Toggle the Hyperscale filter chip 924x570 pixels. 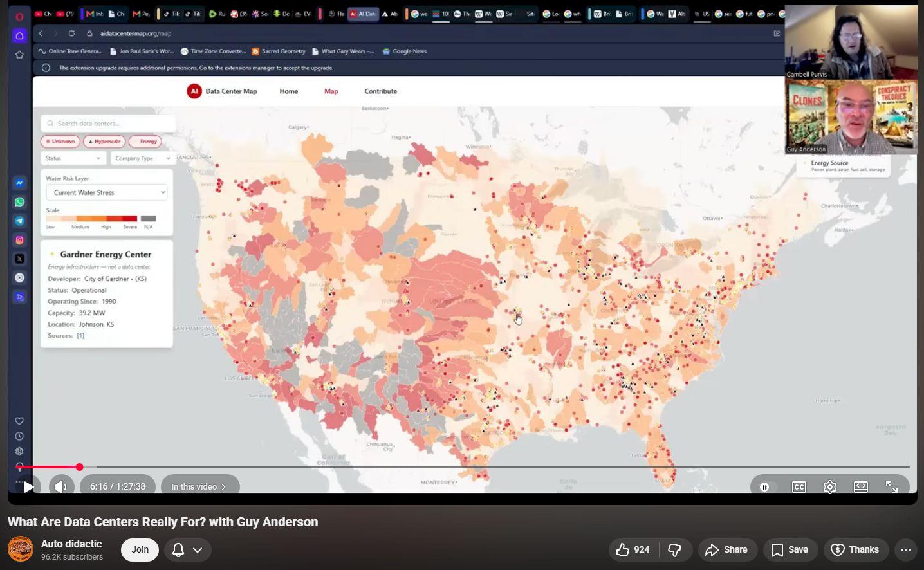point(104,142)
